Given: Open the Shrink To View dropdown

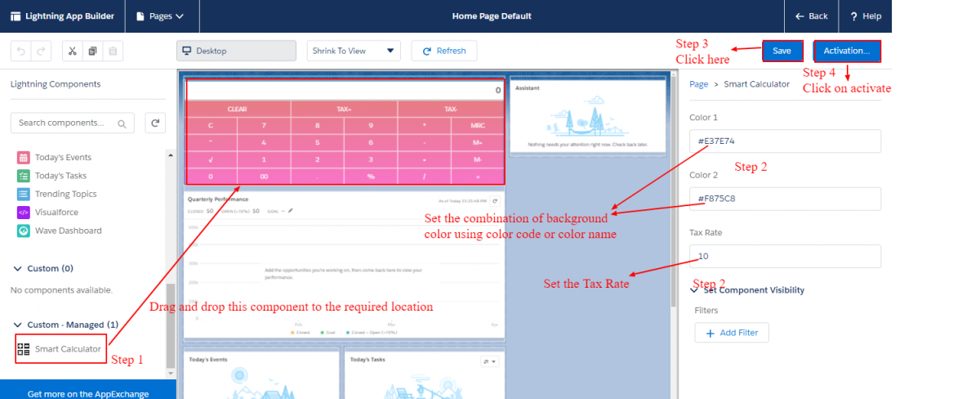Looking at the screenshot, I should pyautogui.click(x=354, y=51).
